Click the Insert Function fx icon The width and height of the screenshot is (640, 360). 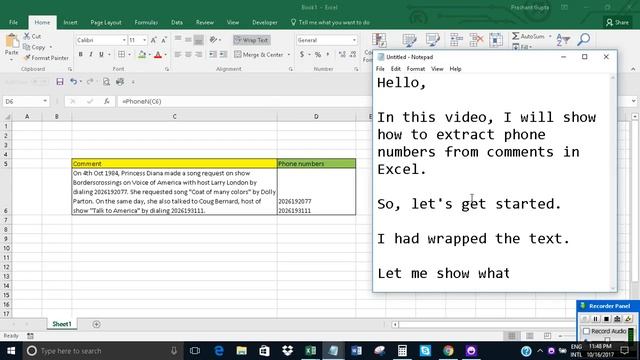(x=107, y=101)
